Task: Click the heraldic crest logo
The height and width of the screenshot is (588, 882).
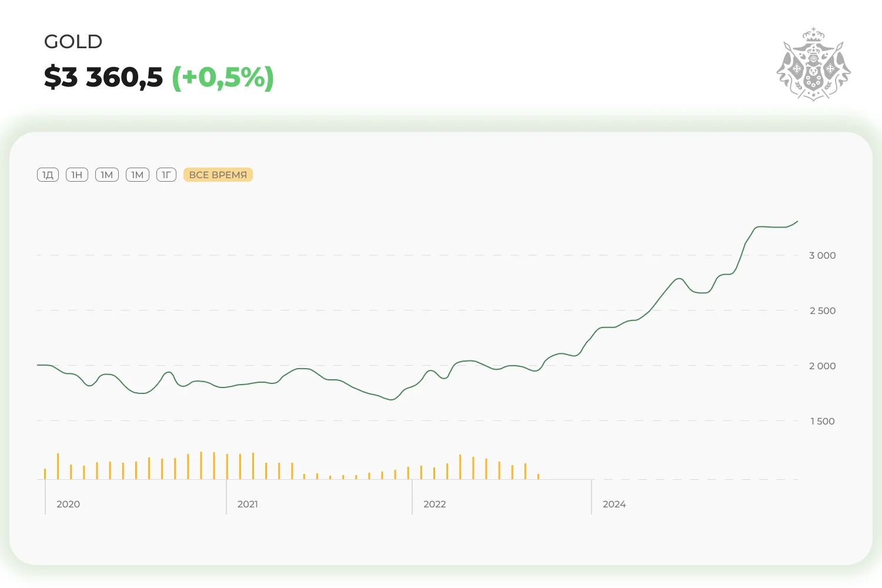Action: pyautogui.click(x=813, y=64)
